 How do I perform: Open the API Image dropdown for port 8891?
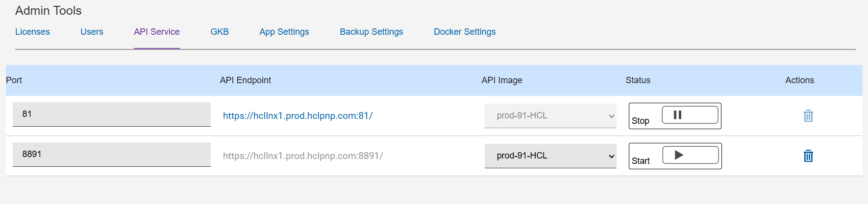pyautogui.click(x=550, y=156)
